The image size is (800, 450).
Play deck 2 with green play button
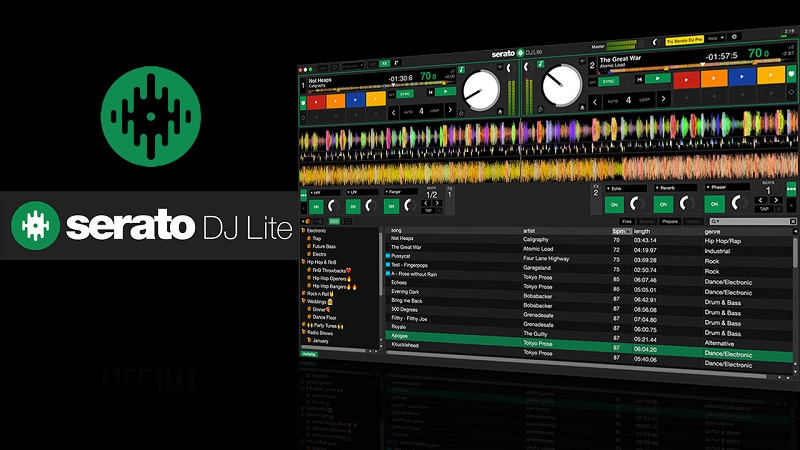658,78
